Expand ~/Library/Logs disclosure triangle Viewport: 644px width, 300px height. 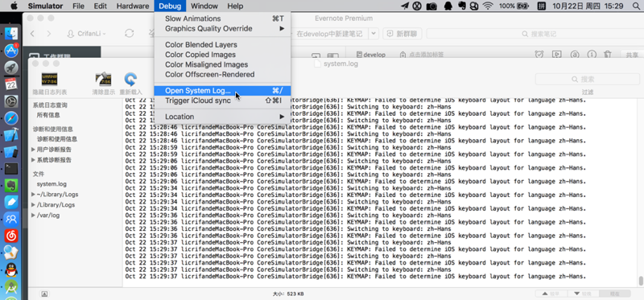[x=33, y=194]
